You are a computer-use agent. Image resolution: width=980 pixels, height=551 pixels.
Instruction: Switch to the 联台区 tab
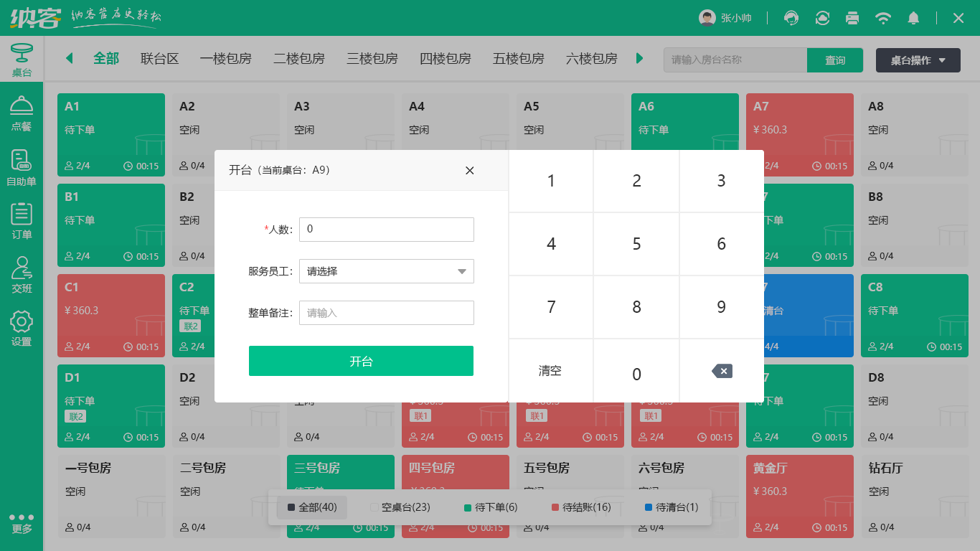[159, 59]
